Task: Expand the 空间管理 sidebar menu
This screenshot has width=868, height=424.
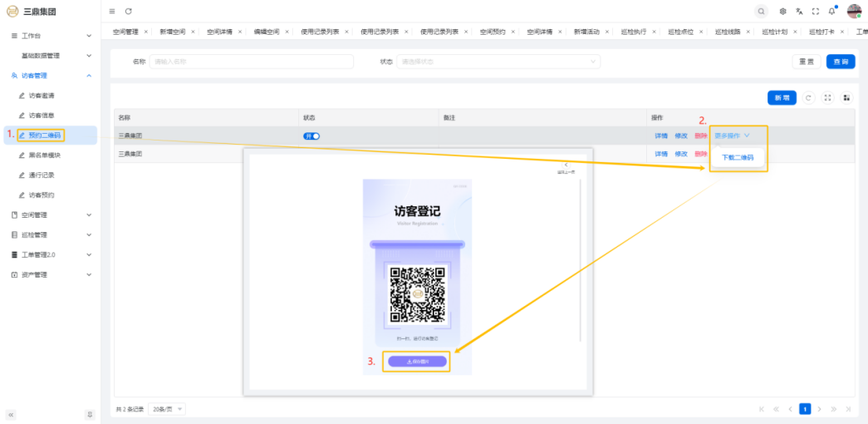Action: pyautogui.click(x=50, y=214)
